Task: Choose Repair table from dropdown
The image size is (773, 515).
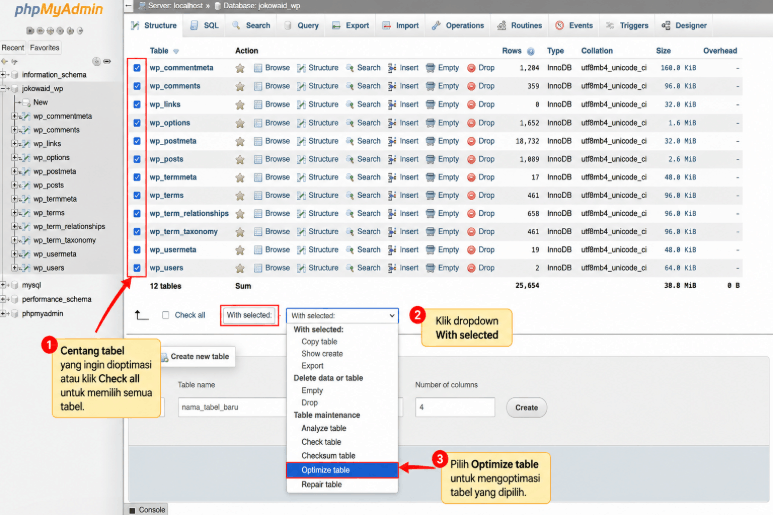Action: [321, 484]
